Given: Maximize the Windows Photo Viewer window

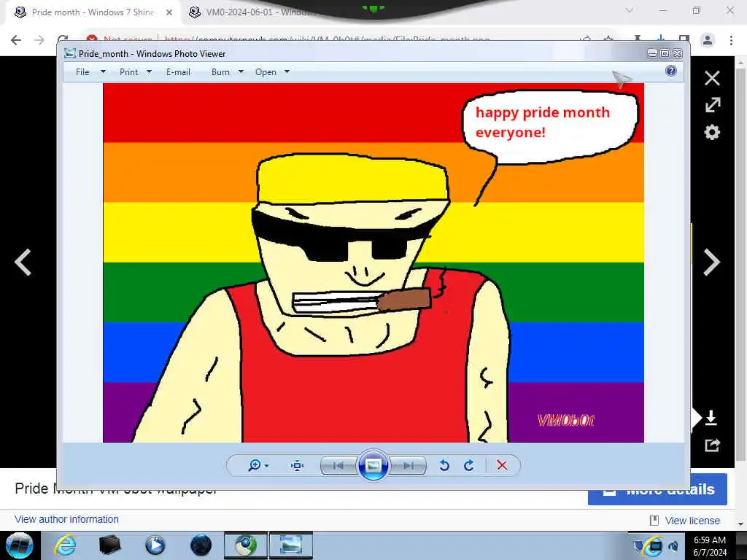Looking at the screenshot, I should pos(665,54).
